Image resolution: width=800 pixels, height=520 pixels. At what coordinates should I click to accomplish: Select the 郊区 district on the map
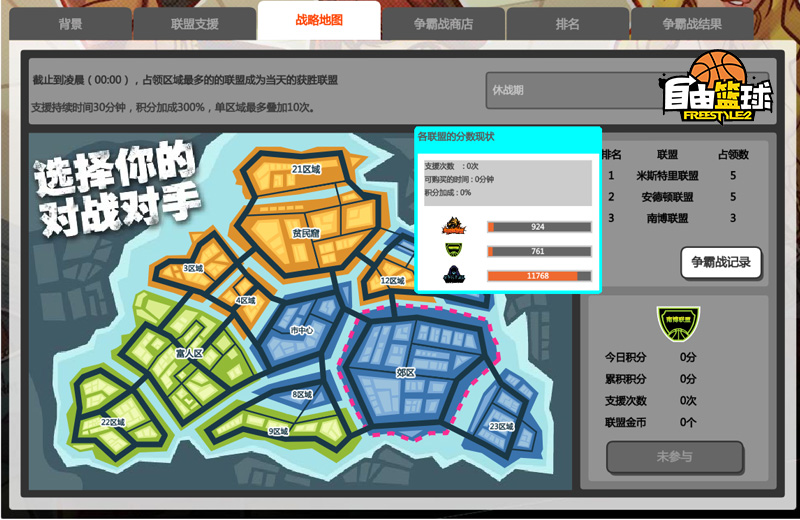click(405, 371)
